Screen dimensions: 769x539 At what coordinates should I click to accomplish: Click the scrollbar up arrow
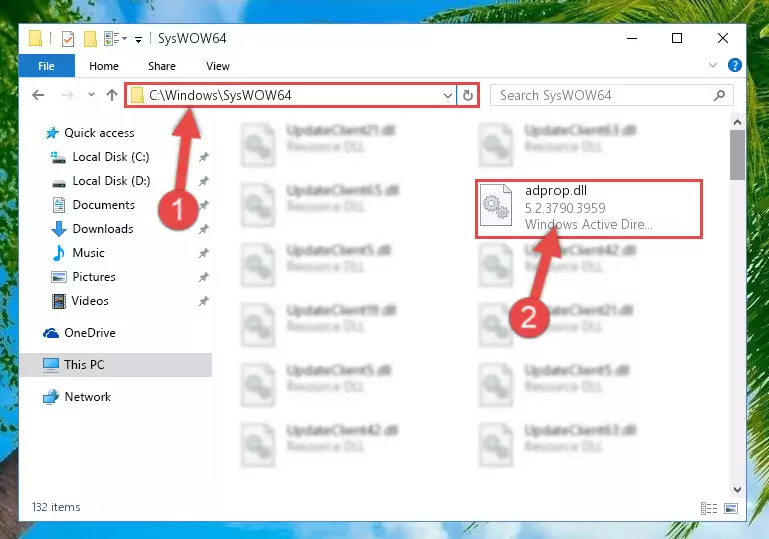point(737,122)
